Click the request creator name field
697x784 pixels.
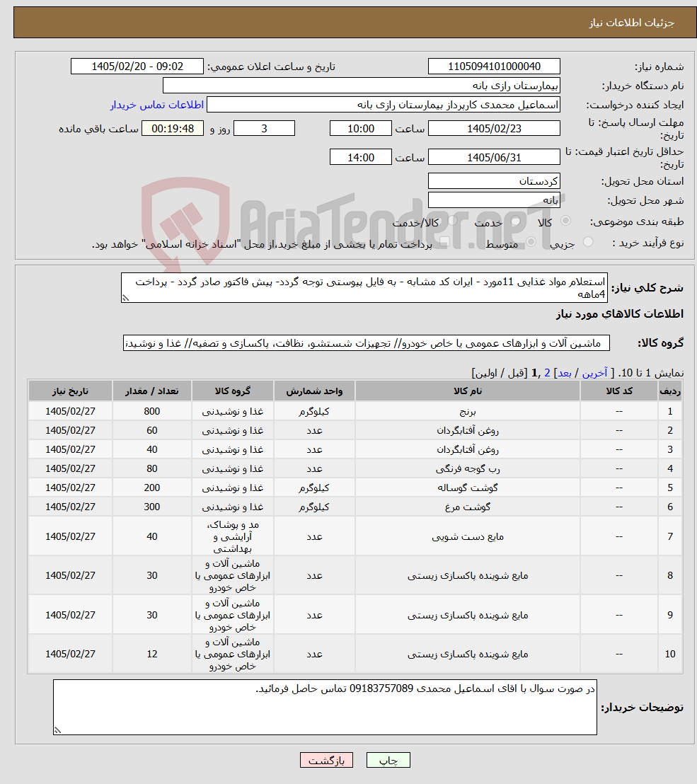pyautogui.click(x=383, y=105)
